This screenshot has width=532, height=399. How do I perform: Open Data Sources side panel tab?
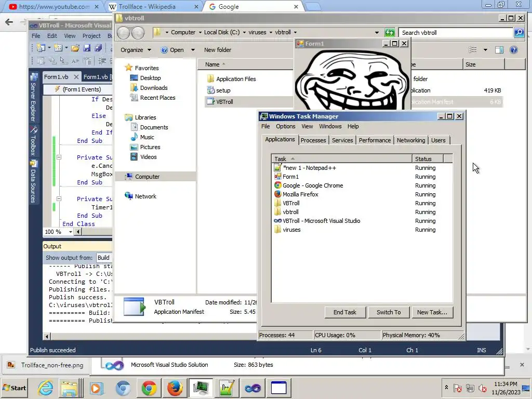tap(33, 182)
